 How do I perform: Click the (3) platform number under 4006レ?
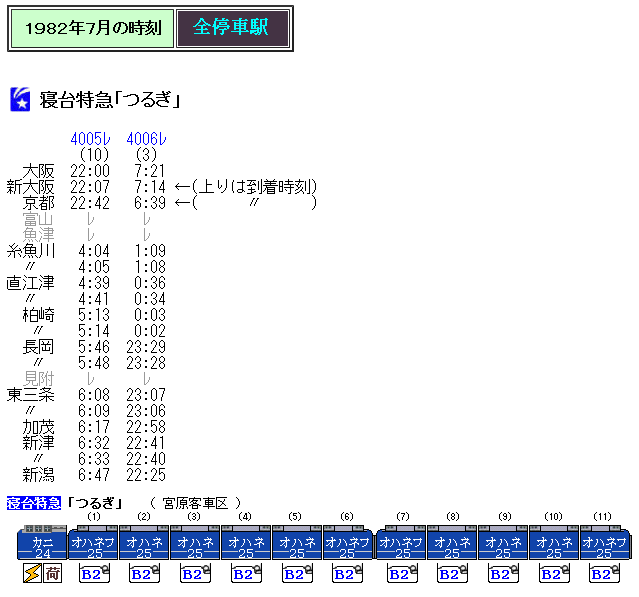point(146,155)
